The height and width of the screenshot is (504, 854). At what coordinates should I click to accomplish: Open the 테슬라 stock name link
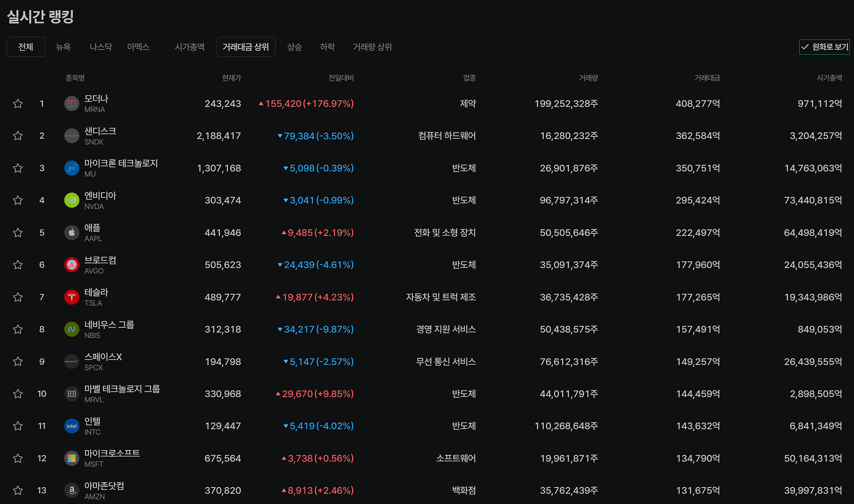pyautogui.click(x=97, y=292)
